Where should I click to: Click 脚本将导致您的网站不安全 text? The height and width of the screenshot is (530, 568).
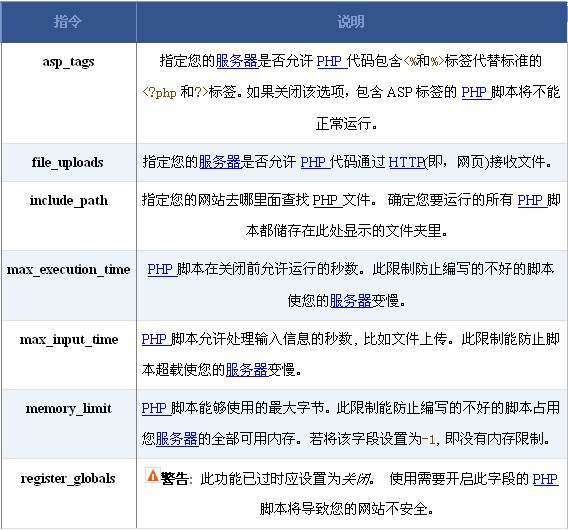click(x=343, y=509)
